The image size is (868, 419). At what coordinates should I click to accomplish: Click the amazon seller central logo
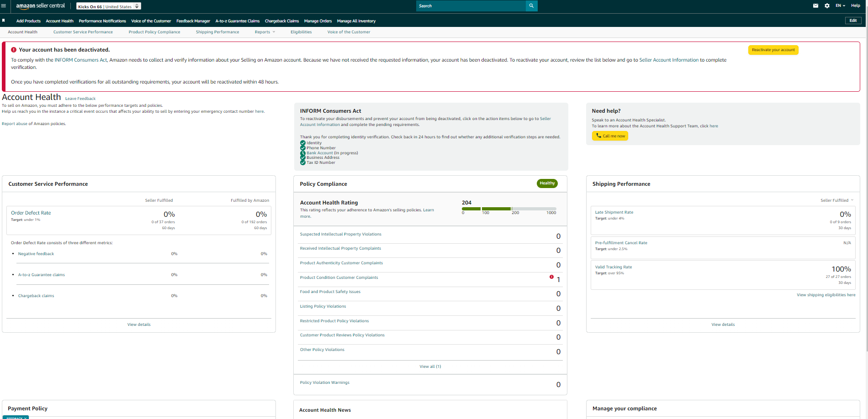tap(41, 6)
